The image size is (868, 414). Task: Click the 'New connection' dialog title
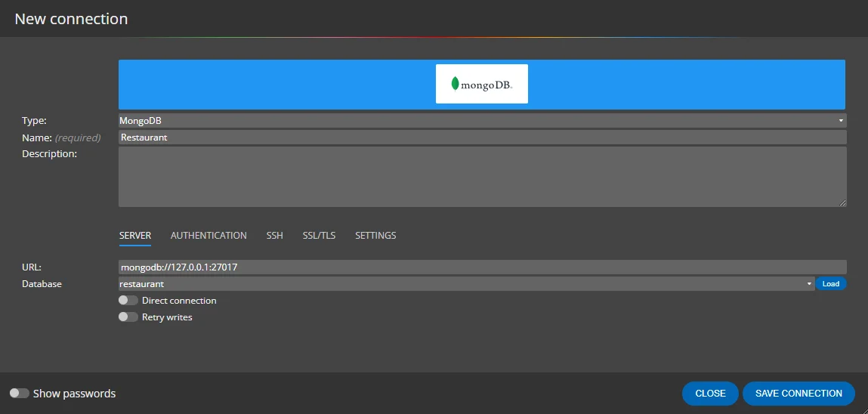tap(71, 19)
